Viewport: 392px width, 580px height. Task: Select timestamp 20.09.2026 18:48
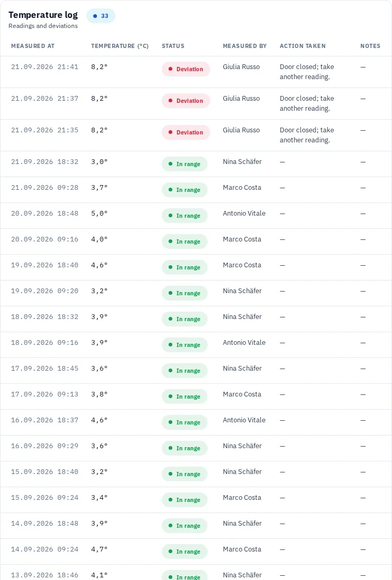click(45, 214)
